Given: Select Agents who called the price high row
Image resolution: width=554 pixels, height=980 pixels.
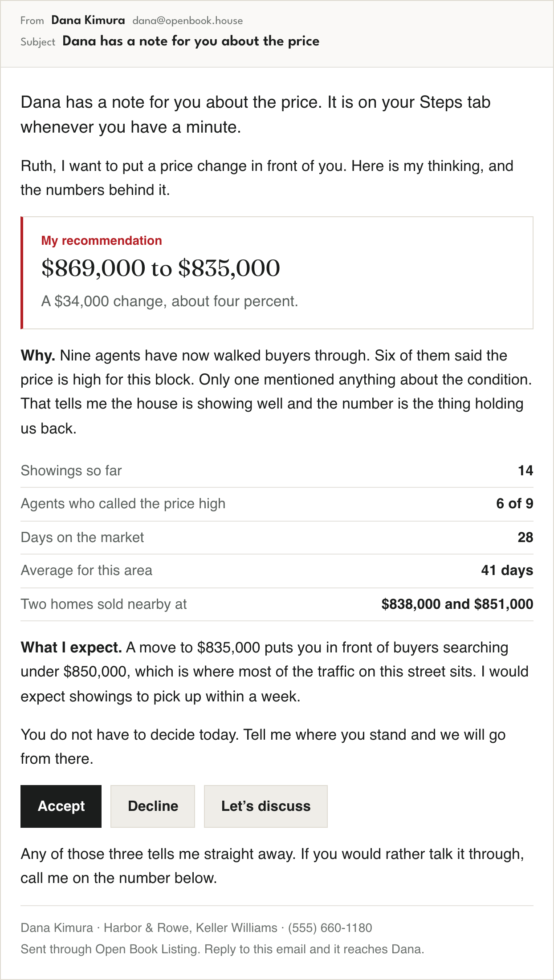Looking at the screenshot, I should pyautogui.click(x=277, y=504).
